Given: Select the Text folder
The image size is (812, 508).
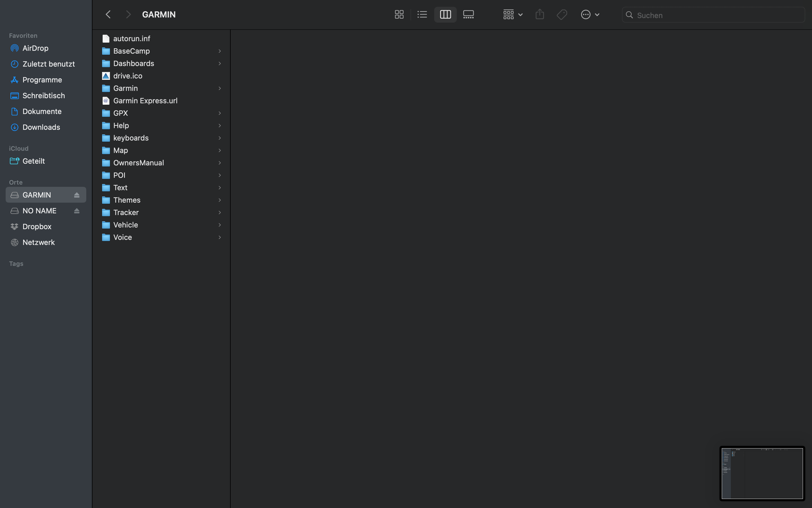Looking at the screenshot, I should pyautogui.click(x=161, y=188).
